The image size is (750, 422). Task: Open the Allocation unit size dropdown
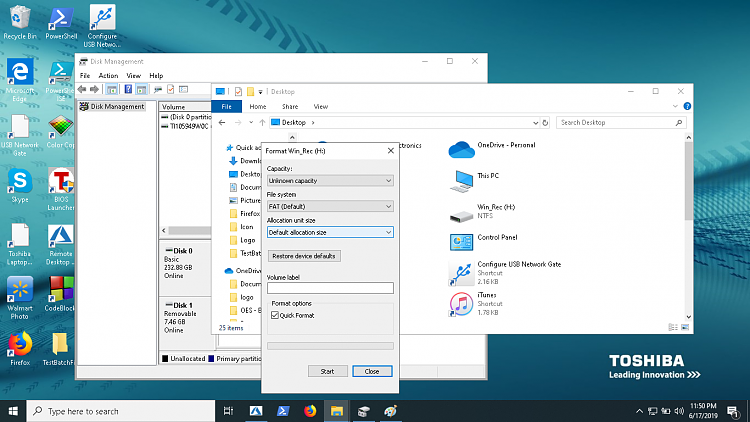(330, 232)
